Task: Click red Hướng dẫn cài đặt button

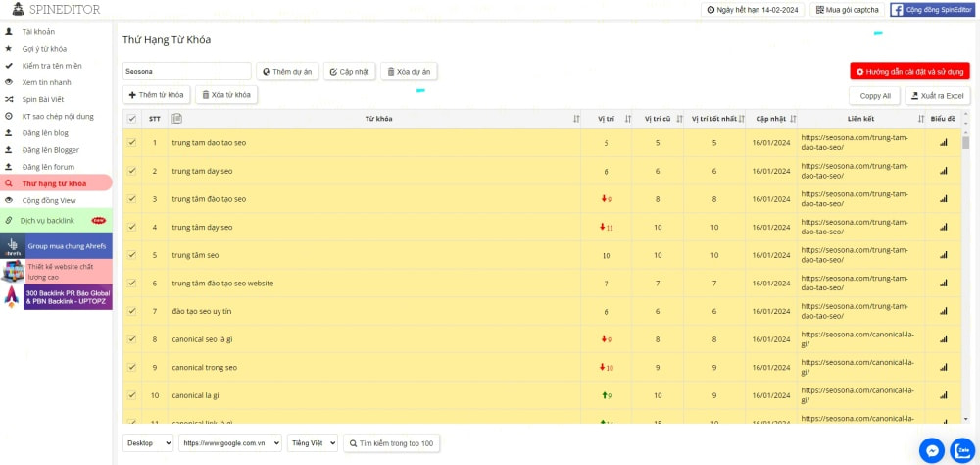Action: 910,72
